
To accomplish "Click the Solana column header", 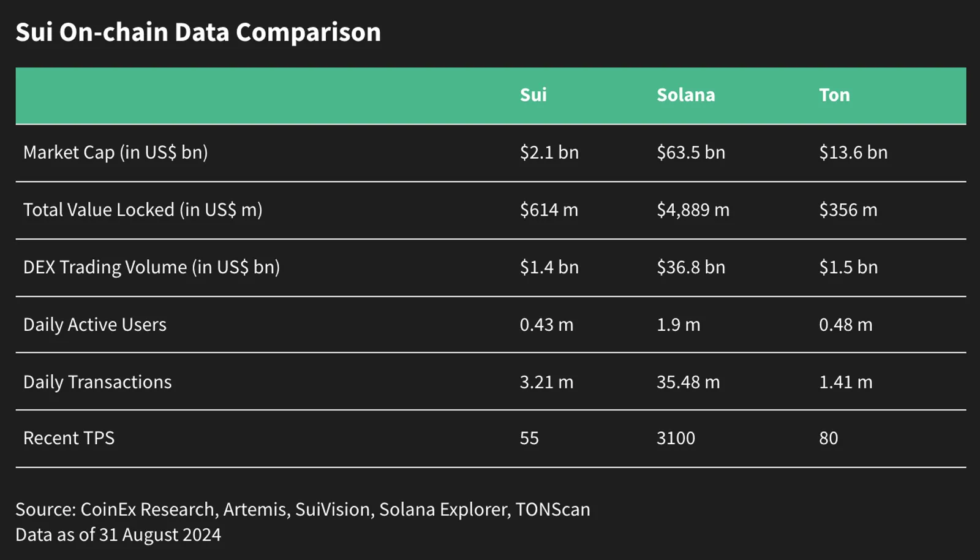I will [685, 95].
